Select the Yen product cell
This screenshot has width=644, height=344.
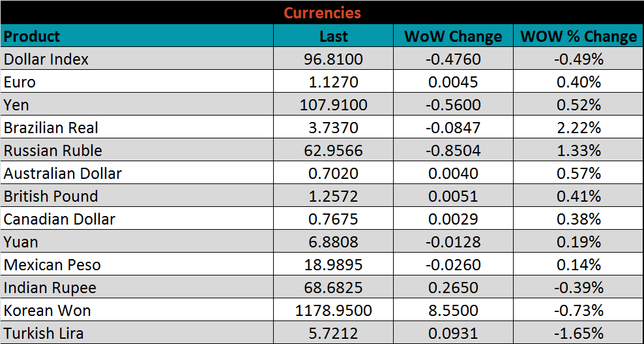click(x=17, y=105)
